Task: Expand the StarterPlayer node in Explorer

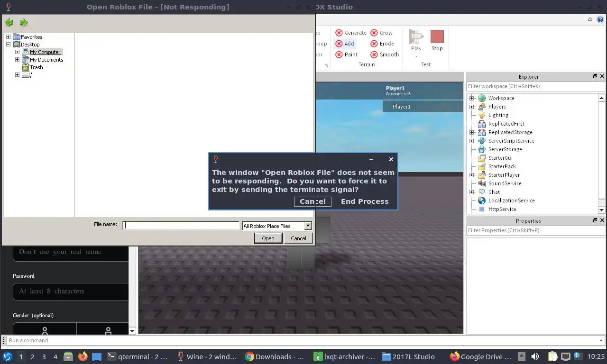Action: [472, 175]
